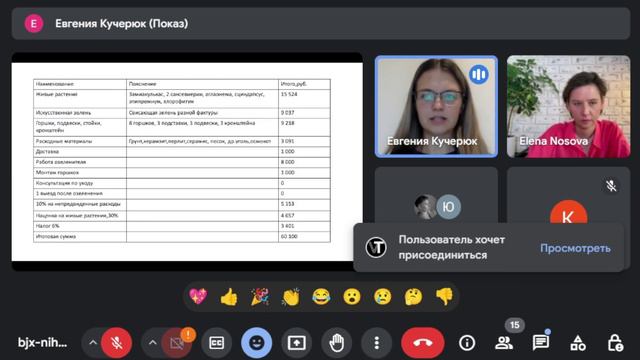Click the Ю participant avatar tile
640x360 pixels.
[448, 207]
